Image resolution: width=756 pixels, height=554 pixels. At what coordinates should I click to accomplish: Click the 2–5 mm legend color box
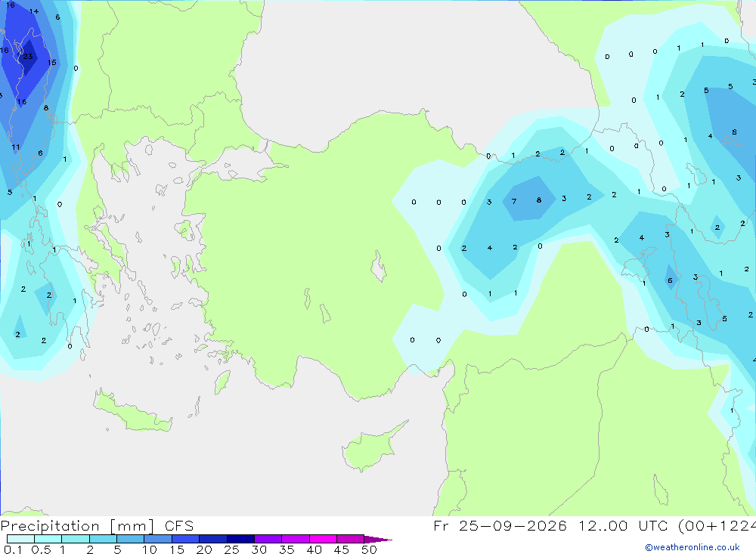pyautogui.click(x=103, y=539)
